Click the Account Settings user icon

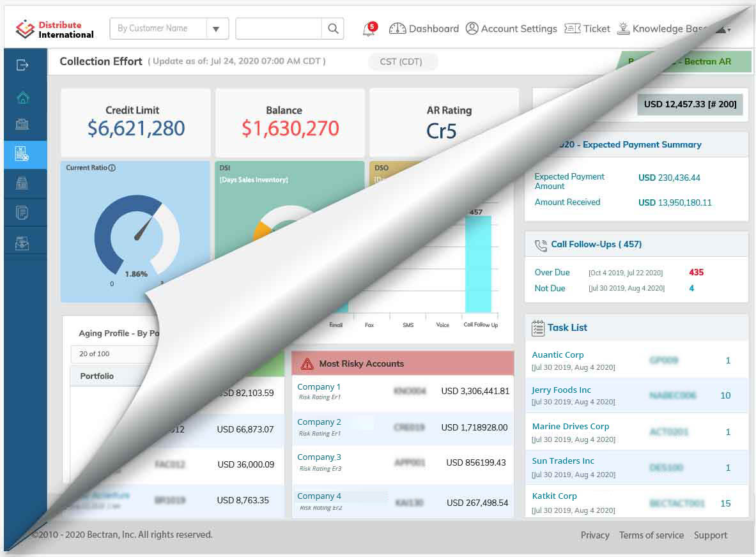[472, 29]
